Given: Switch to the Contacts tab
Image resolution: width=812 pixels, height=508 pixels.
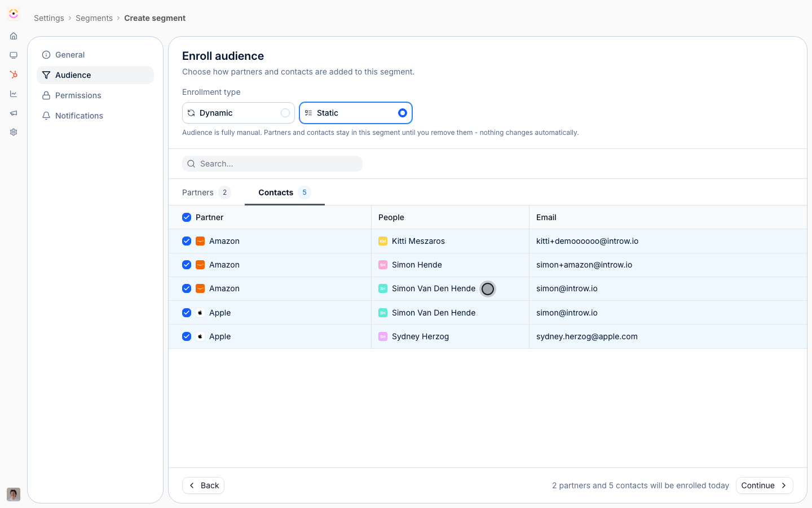Looking at the screenshot, I should coord(285,192).
